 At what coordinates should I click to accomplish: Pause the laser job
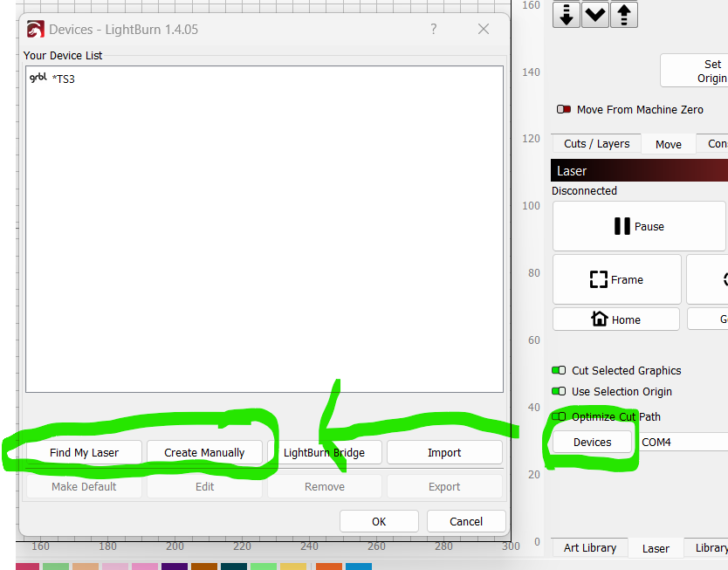tap(639, 226)
